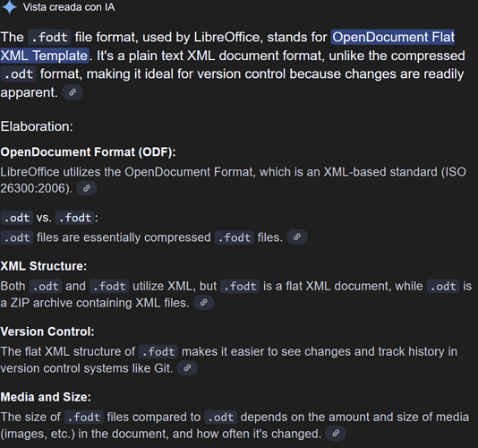Click the 'Elaboration:' subheading text
Viewport: 478px width, 448px height.
(x=37, y=126)
